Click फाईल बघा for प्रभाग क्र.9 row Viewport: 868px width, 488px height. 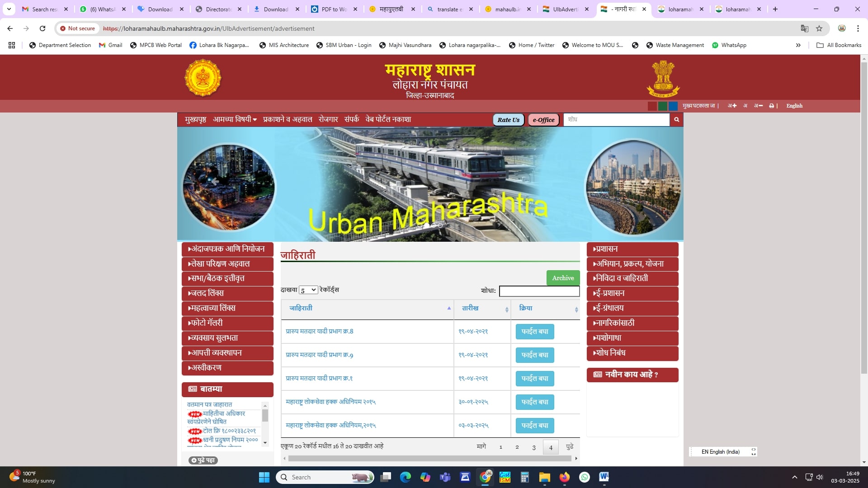pyautogui.click(x=535, y=355)
